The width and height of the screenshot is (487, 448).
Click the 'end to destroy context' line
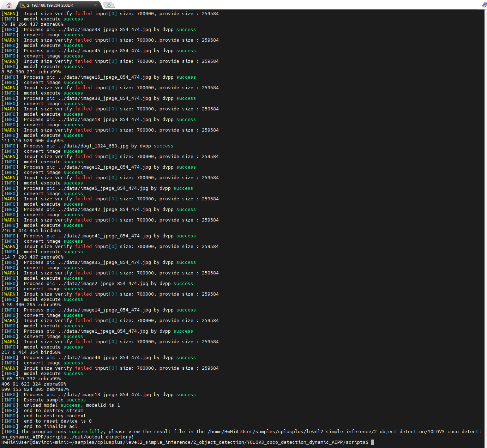click(44, 416)
